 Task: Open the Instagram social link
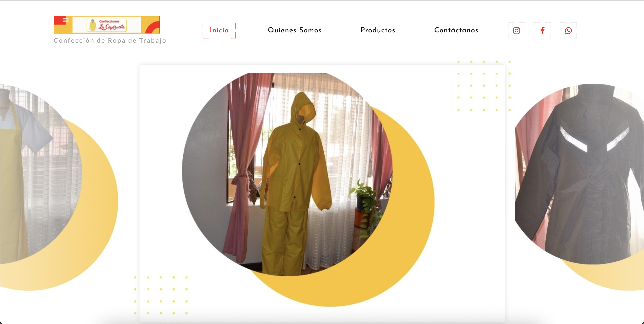(516, 30)
